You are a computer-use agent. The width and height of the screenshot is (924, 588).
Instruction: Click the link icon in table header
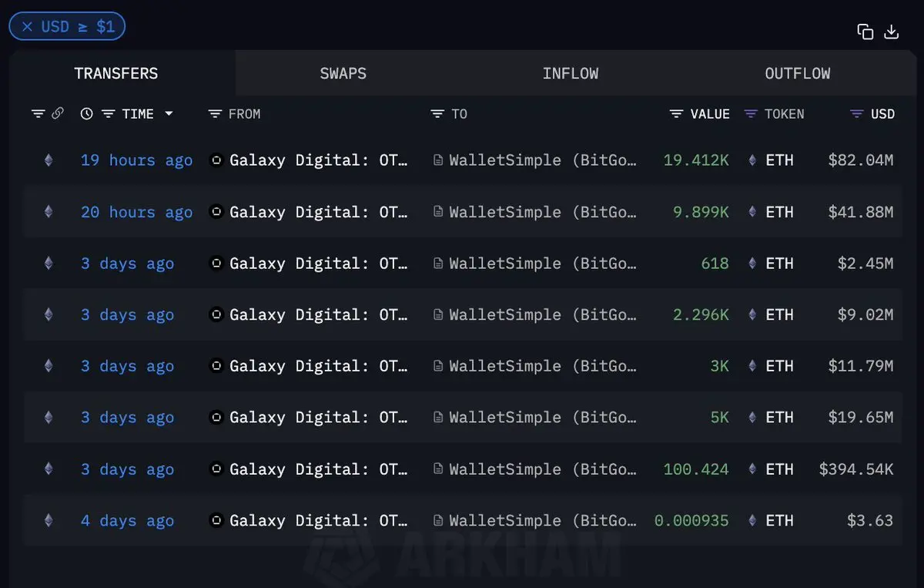58,114
